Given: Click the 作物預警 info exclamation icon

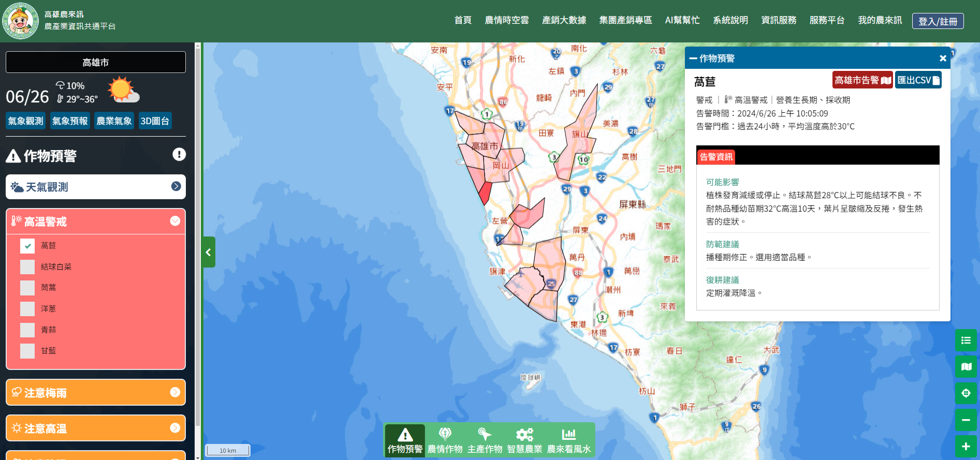Looking at the screenshot, I should pyautogui.click(x=179, y=155).
